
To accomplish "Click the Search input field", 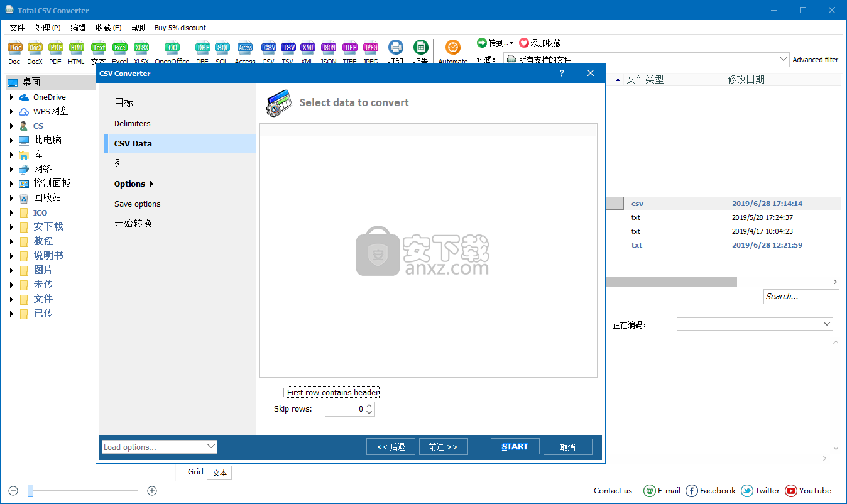I will 801,297.
